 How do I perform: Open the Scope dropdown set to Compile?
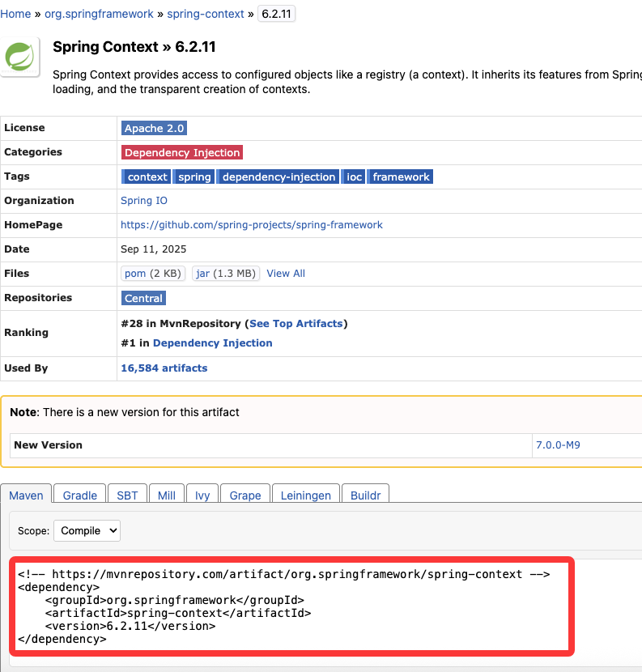[87, 531]
